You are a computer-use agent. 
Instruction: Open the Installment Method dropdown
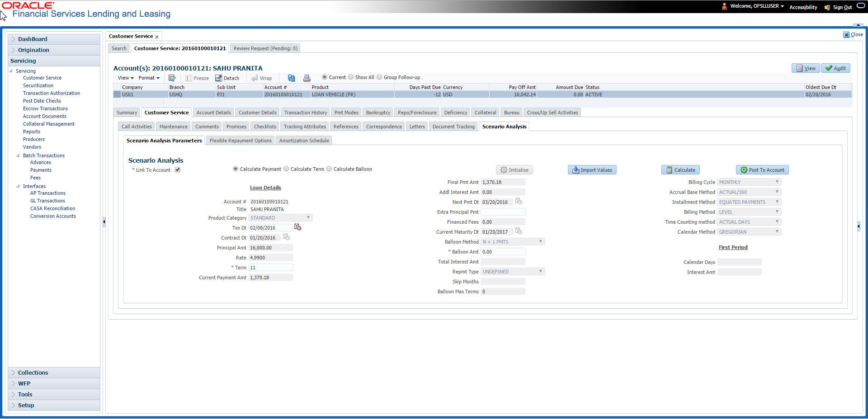tap(749, 202)
